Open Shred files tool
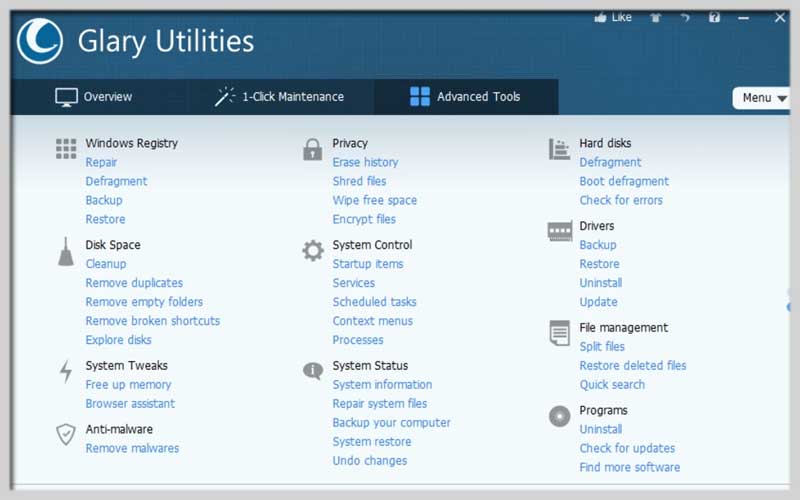 (x=359, y=181)
